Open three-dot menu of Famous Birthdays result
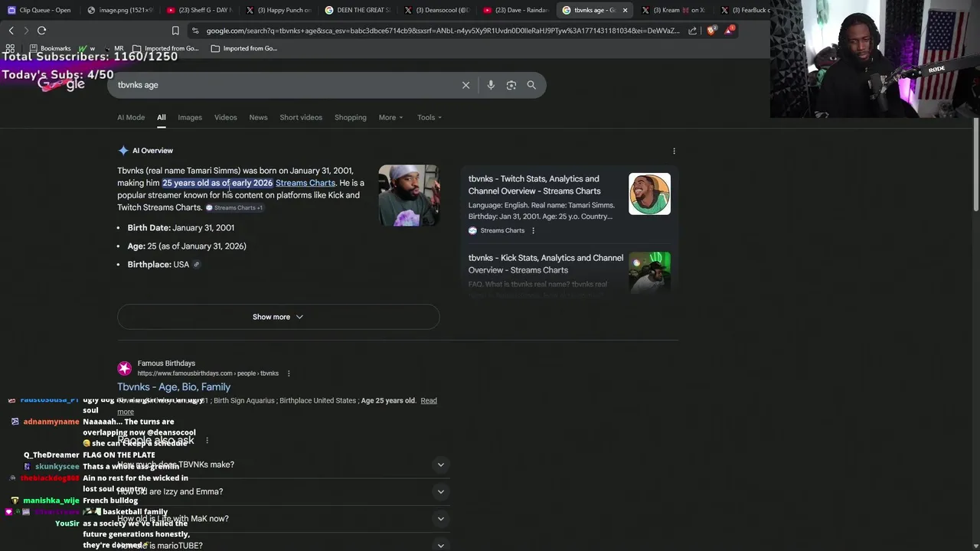The width and height of the screenshot is (980, 551). point(289,373)
